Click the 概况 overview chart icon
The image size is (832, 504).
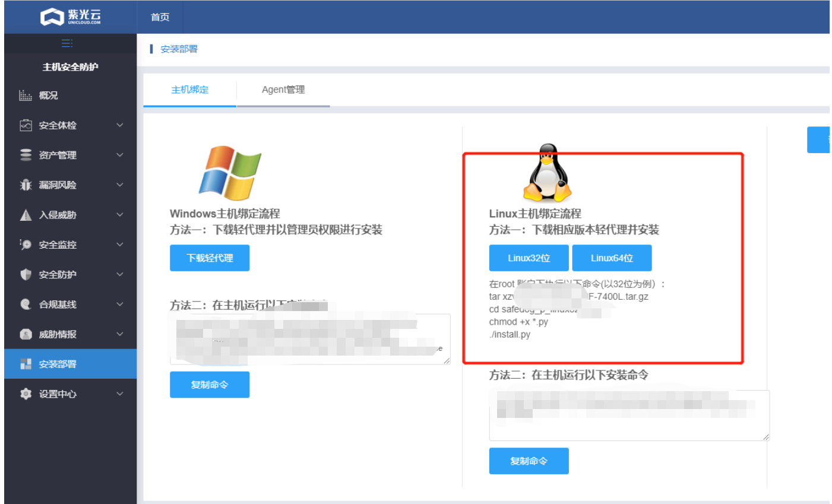click(26, 96)
